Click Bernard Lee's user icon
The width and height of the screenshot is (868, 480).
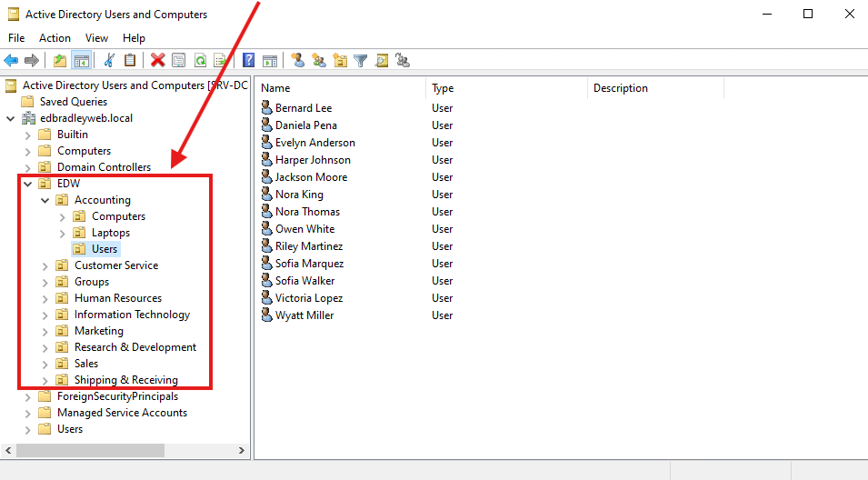tap(267, 107)
